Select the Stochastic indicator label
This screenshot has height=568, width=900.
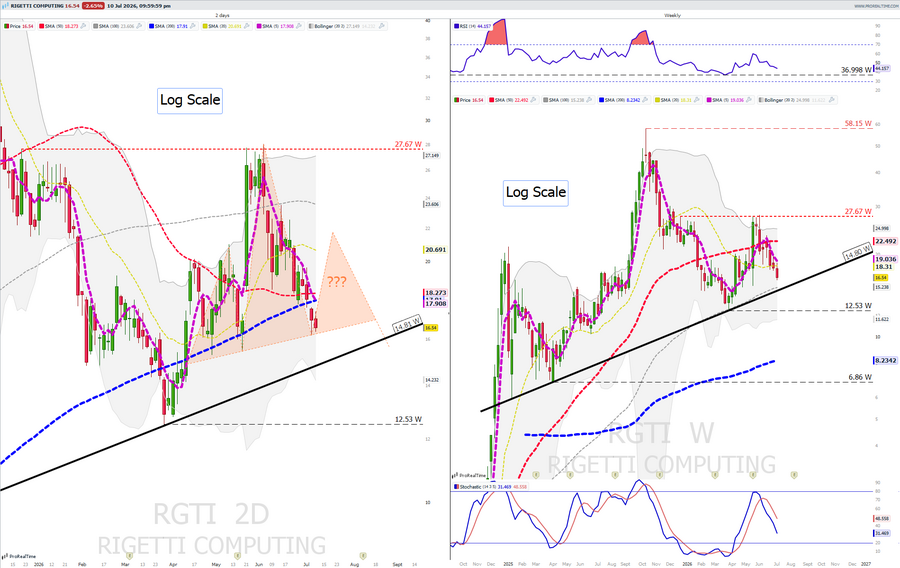(x=471, y=487)
